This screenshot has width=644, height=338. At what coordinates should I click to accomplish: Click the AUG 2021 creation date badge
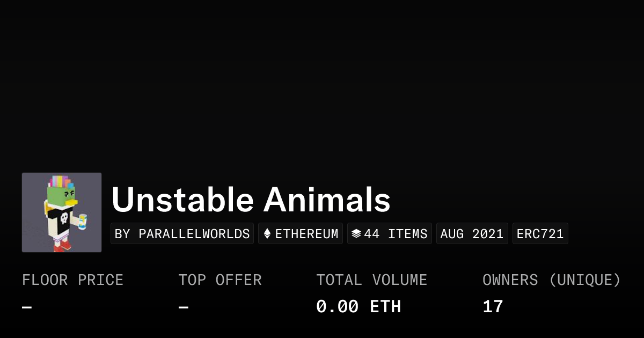[472, 234]
